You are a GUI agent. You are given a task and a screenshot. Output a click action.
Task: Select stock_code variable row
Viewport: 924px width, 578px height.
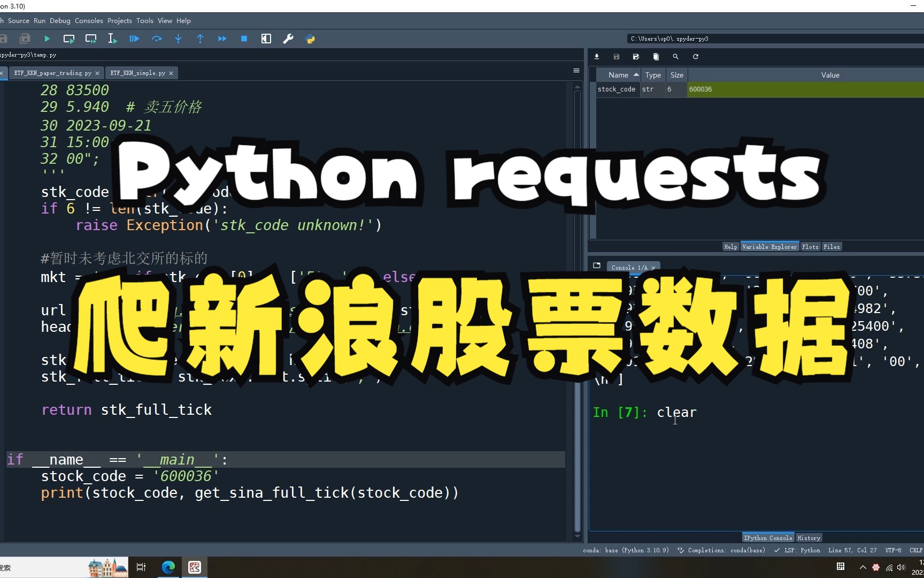coord(759,89)
